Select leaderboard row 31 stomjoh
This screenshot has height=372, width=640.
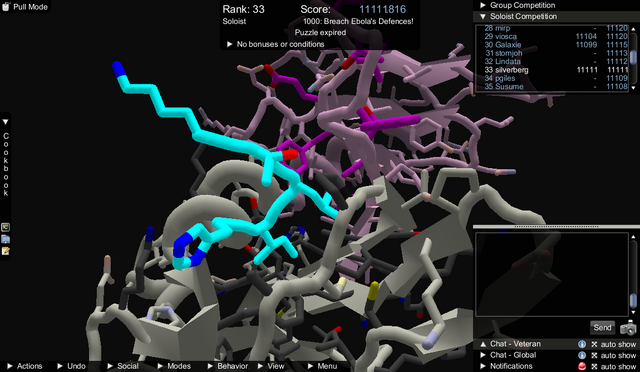pos(552,53)
